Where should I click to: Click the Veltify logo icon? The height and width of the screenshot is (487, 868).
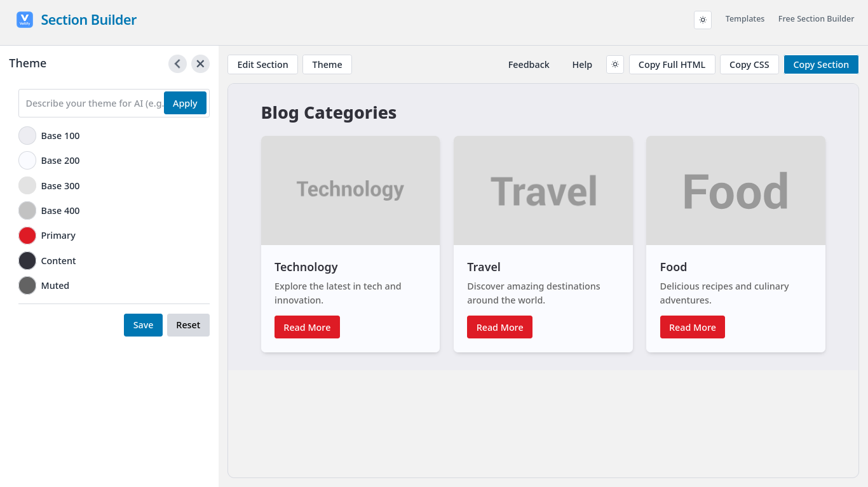click(25, 20)
